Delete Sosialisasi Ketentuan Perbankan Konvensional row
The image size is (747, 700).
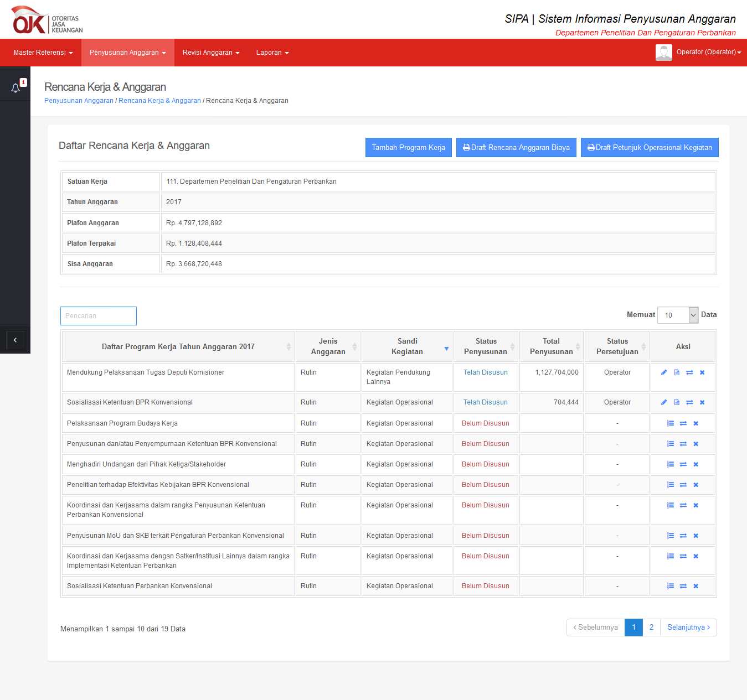click(696, 586)
